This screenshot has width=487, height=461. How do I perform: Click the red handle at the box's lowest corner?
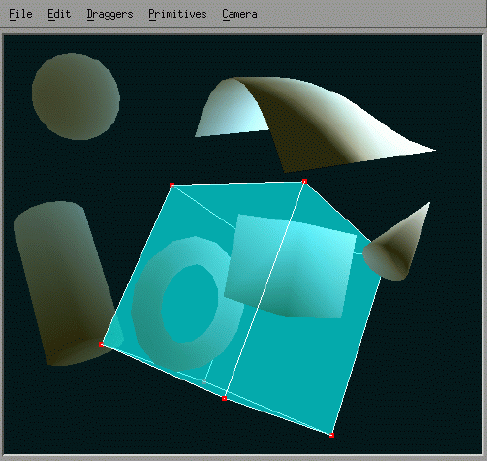(331, 435)
